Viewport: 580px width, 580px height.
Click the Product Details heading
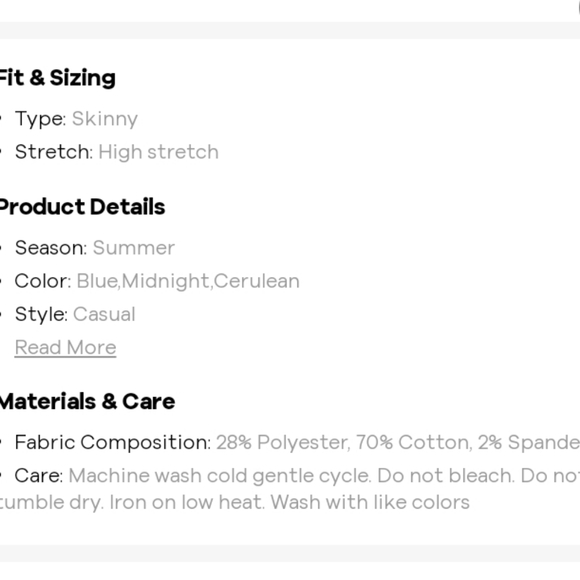click(x=82, y=207)
